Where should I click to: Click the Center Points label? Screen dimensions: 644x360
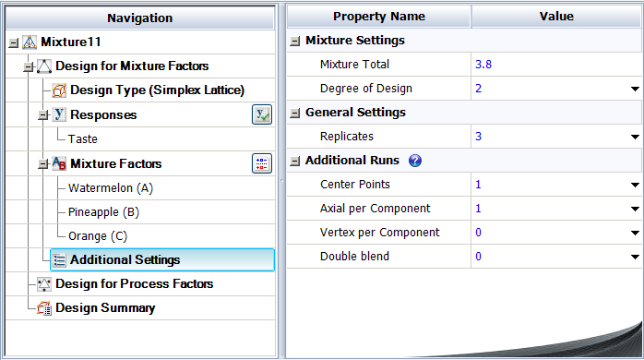pyautogui.click(x=355, y=185)
